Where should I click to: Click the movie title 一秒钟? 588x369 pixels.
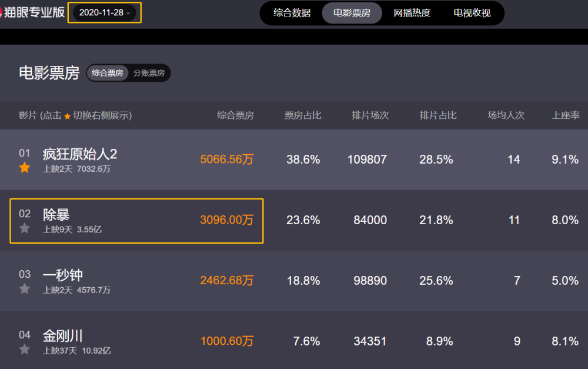click(x=63, y=275)
